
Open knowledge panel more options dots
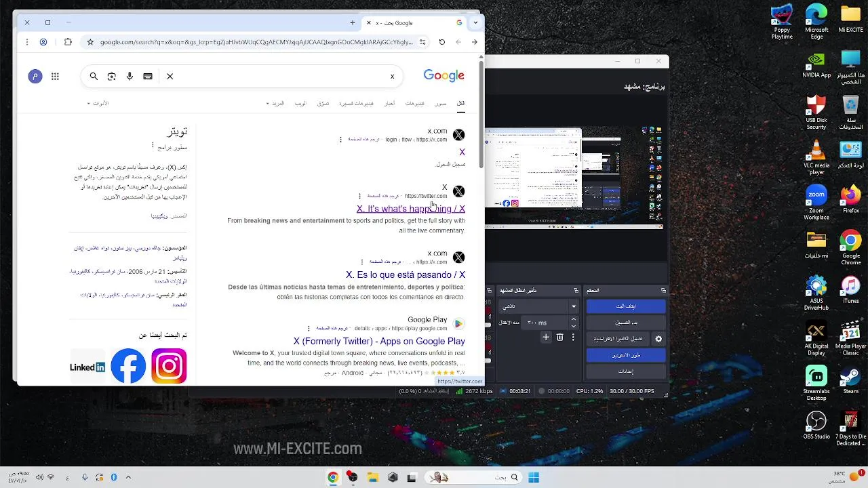pos(153,146)
